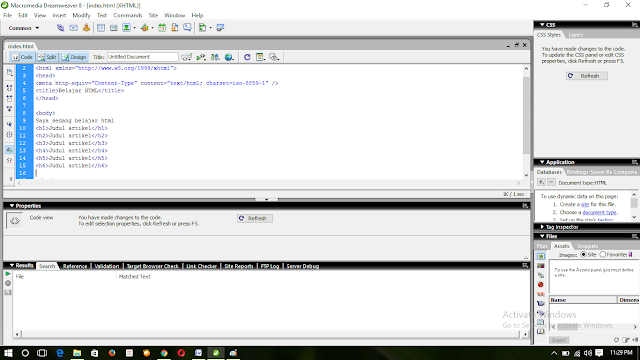The image size is (640, 360).
Task: Switch to Validation tab in Results
Action: pos(107,266)
